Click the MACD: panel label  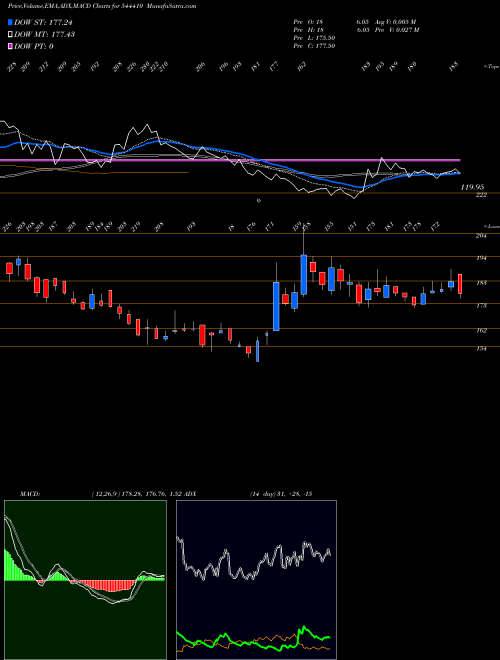click(x=30, y=493)
